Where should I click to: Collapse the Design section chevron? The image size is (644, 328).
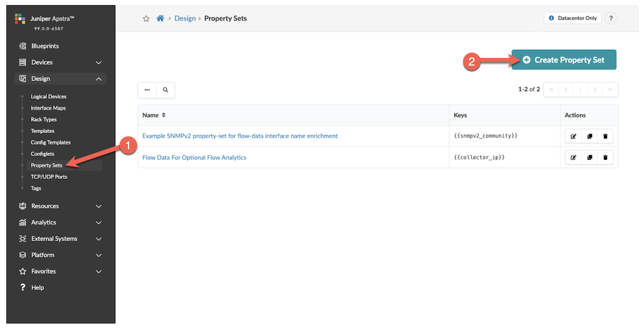tap(99, 79)
